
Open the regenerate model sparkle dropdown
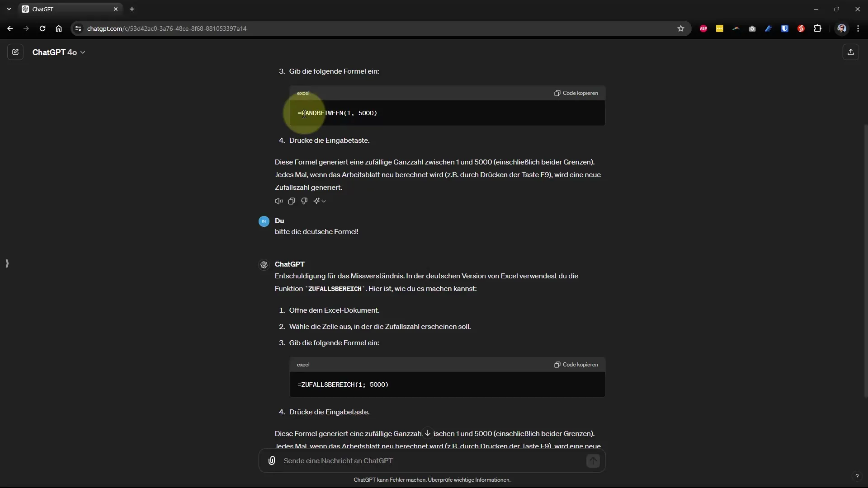[x=320, y=201]
